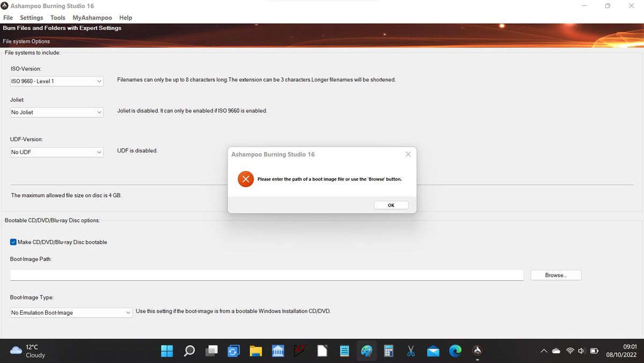This screenshot has height=363, width=644.
Task: Open the Calculator taskbar icon
Action: coord(389,351)
